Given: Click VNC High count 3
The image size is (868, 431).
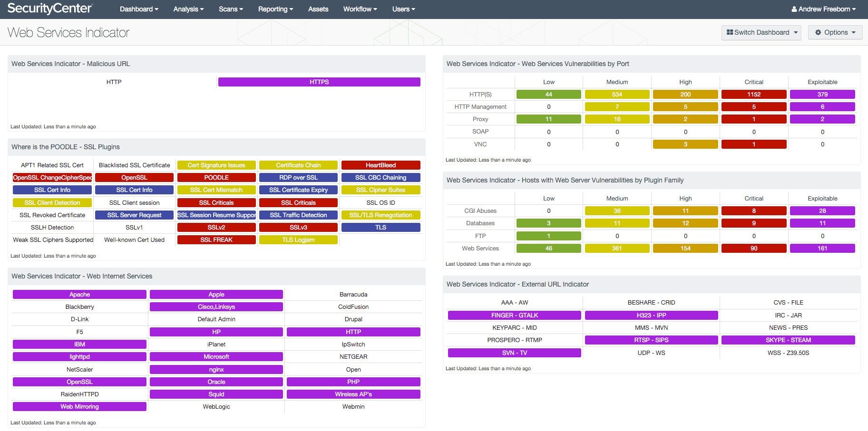Looking at the screenshot, I should (x=685, y=144).
